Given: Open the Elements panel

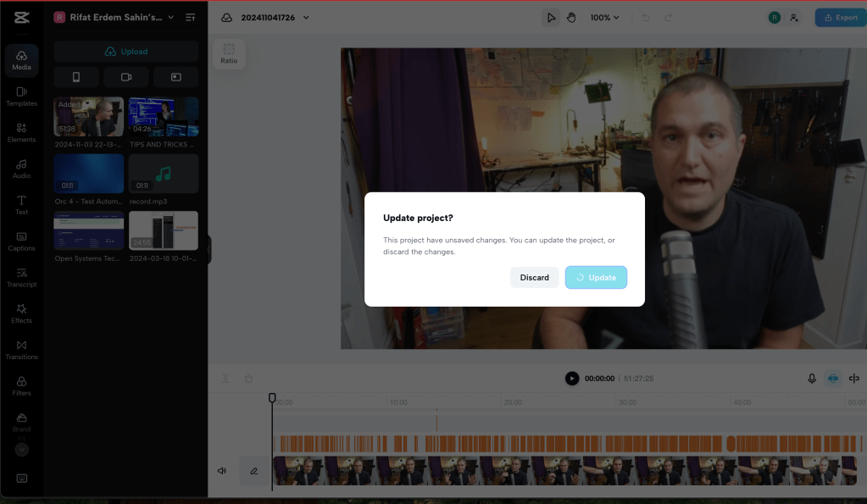Looking at the screenshot, I should pyautogui.click(x=21, y=133).
